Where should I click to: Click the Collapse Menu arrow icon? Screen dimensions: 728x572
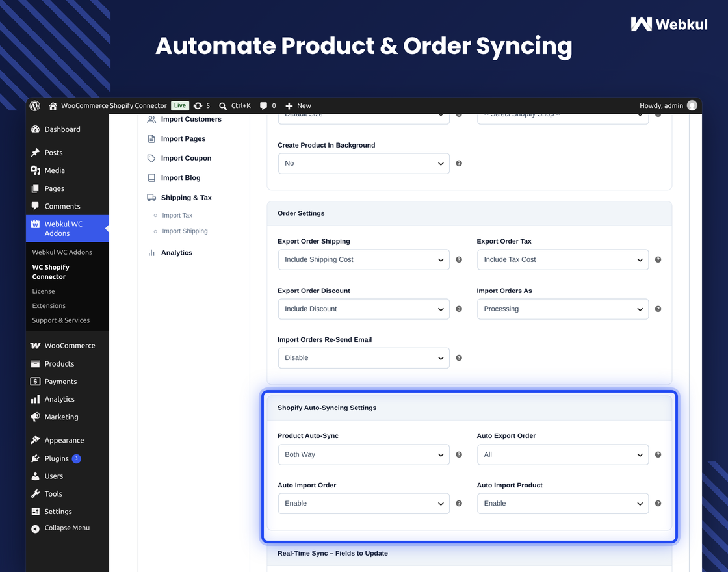tap(35, 528)
